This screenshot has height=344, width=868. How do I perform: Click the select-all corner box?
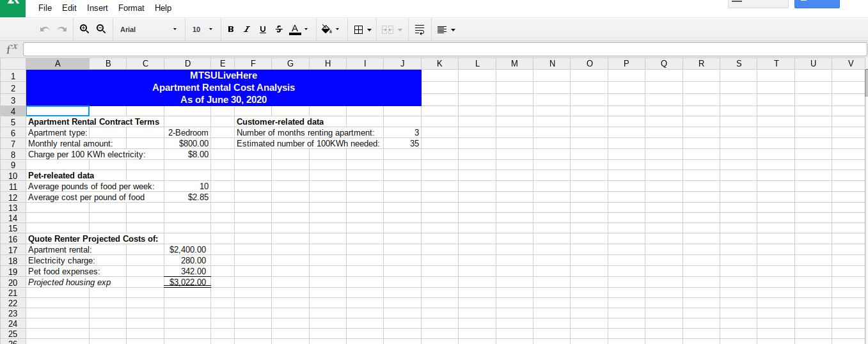(13, 63)
